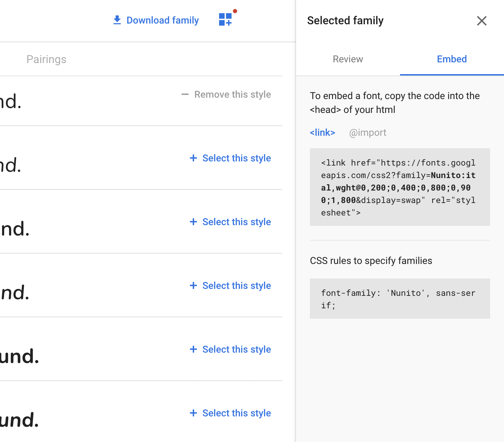Image resolution: width=504 pixels, height=442 pixels.
Task: Choose the @import embed option
Action: 367,132
